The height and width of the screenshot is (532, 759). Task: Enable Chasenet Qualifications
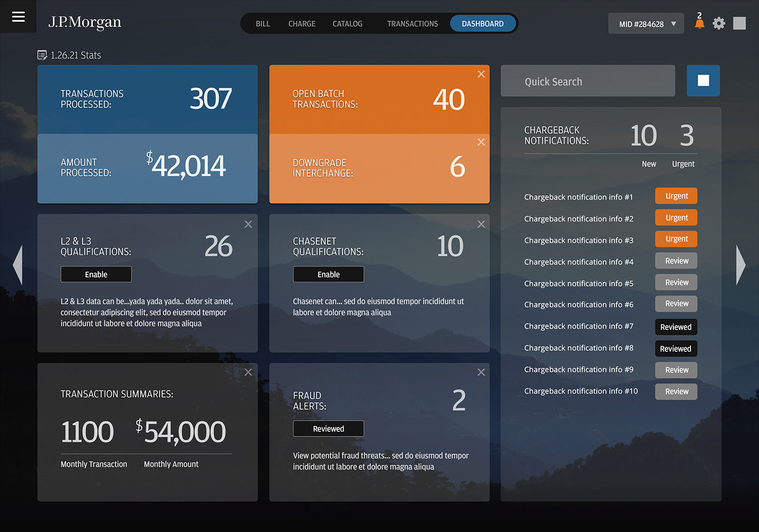328,274
